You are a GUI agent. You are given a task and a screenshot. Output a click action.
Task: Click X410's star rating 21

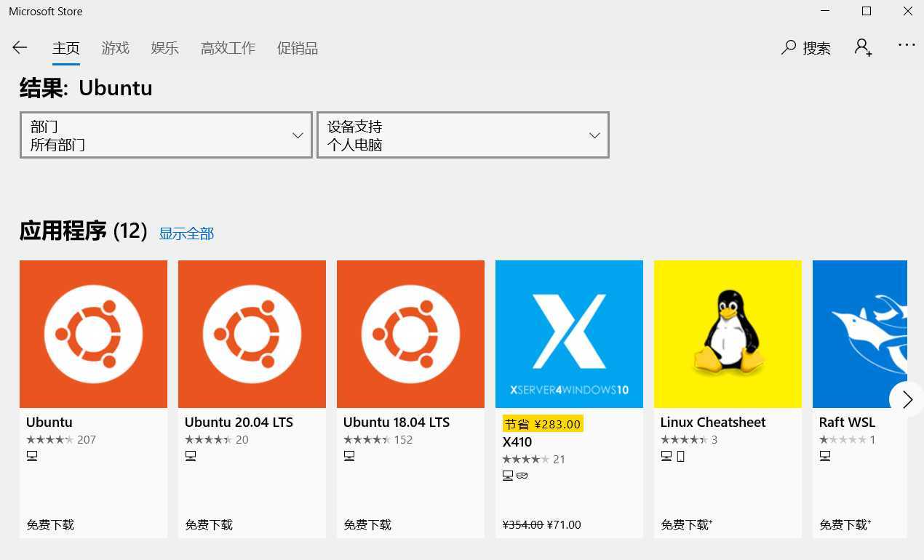pyautogui.click(x=534, y=459)
